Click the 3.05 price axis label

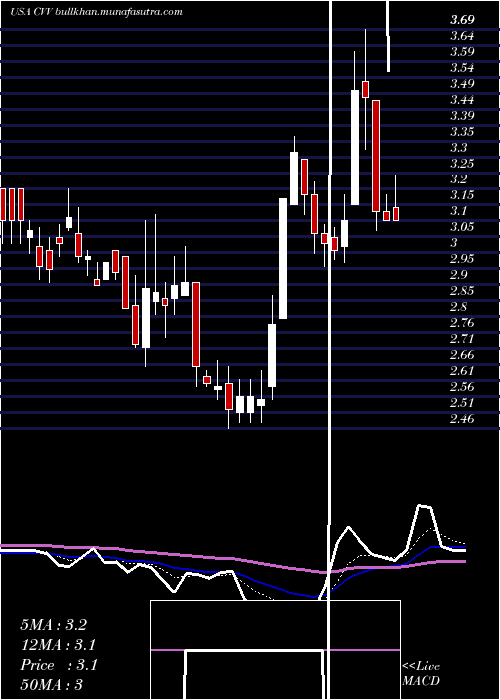(462, 227)
